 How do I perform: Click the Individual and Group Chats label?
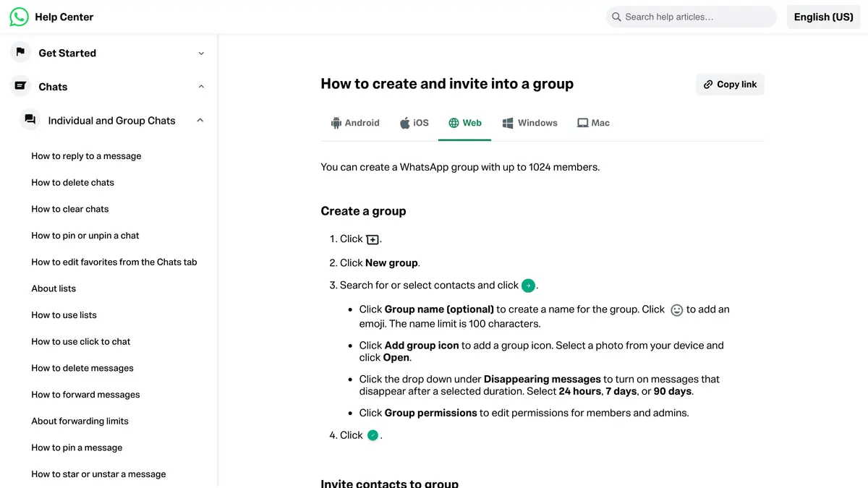click(x=111, y=121)
